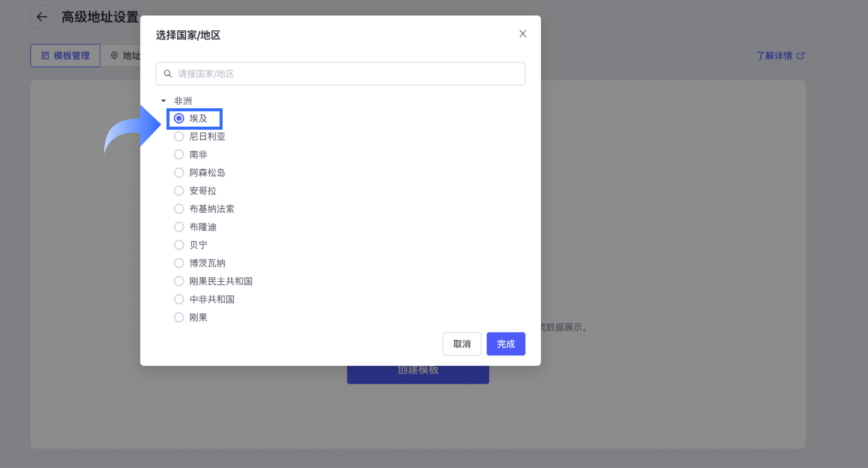Choose 南非 radio option
Viewport: 868px width, 468px height.
pyautogui.click(x=179, y=155)
